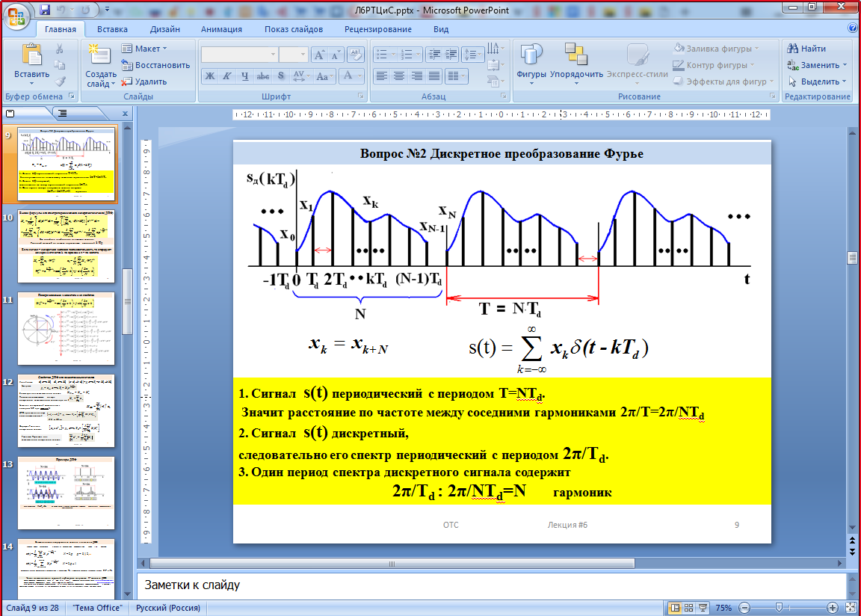Screen dimensions: 861x616
Task: Click the Paste (Вставить) clipboard icon
Action: point(31,56)
